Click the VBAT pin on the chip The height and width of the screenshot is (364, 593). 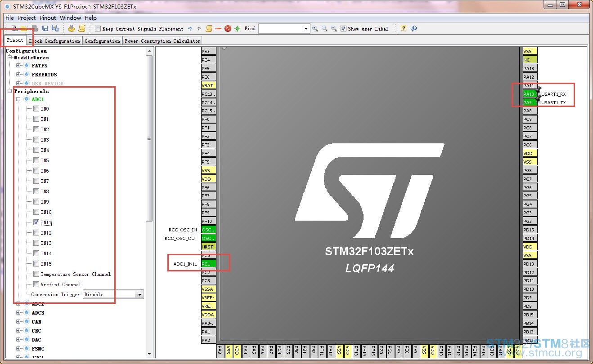click(x=208, y=85)
